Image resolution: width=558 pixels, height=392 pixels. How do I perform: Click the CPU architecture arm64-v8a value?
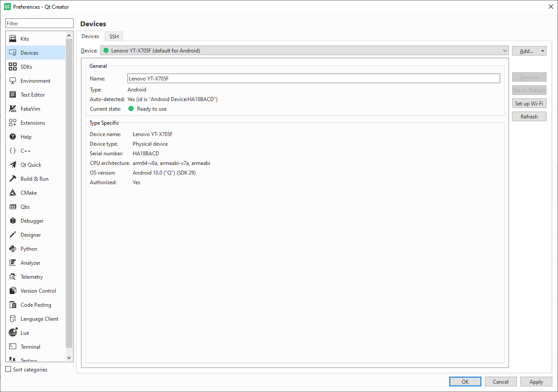click(171, 163)
